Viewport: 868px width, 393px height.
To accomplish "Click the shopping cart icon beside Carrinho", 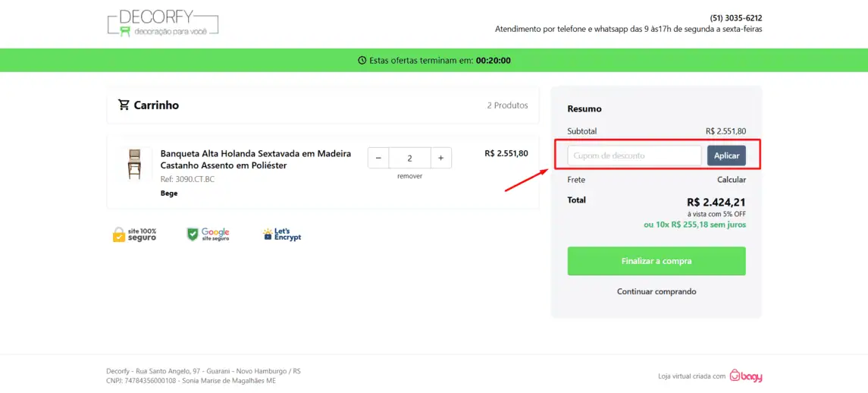I will 124,105.
